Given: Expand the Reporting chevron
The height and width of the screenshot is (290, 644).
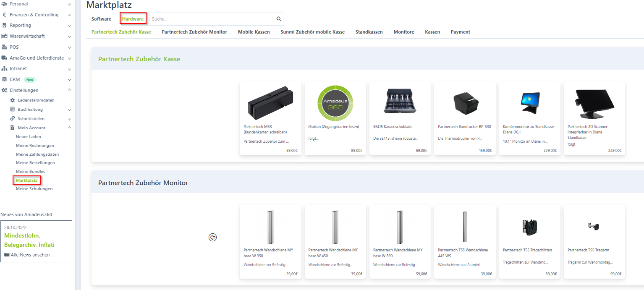Looking at the screenshot, I should (x=69, y=26).
